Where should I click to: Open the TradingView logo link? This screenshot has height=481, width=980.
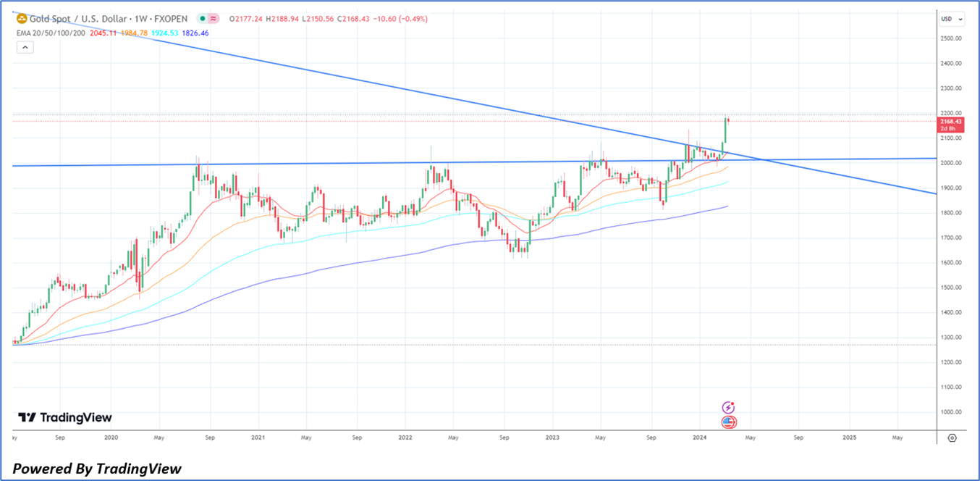tap(65, 417)
